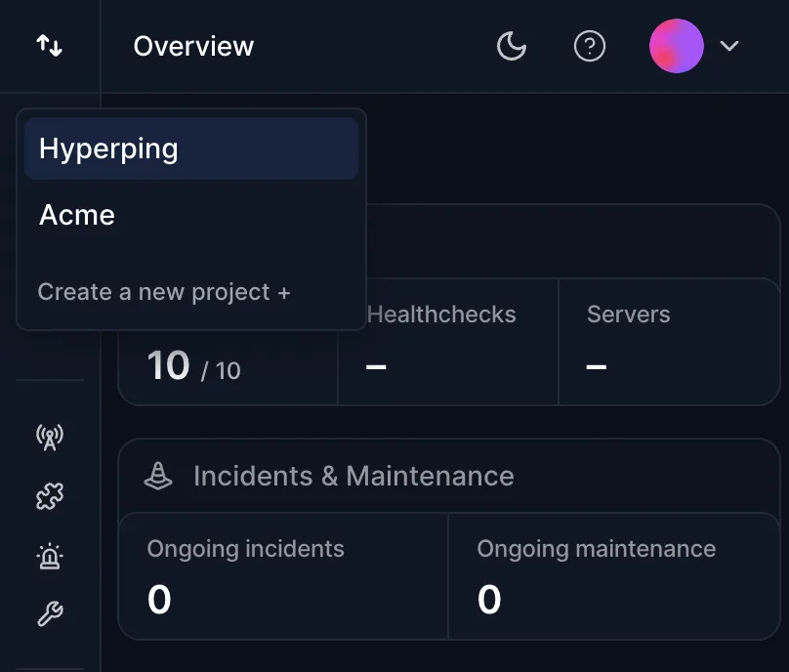Expand the account menu chevron

point(729,46)
